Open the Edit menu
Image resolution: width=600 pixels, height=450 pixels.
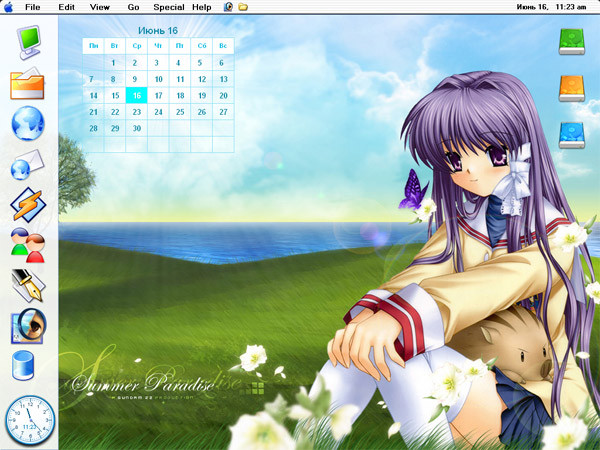[67, 7]
